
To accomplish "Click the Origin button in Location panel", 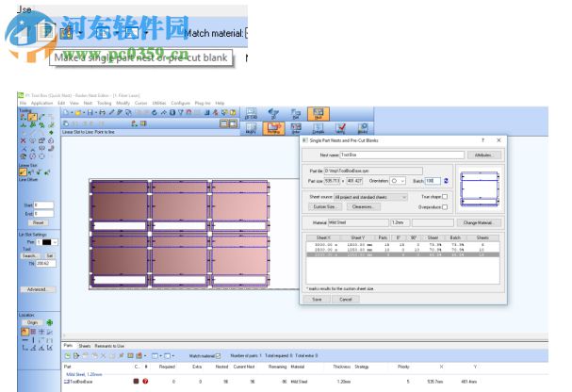I will coord(32,322).
